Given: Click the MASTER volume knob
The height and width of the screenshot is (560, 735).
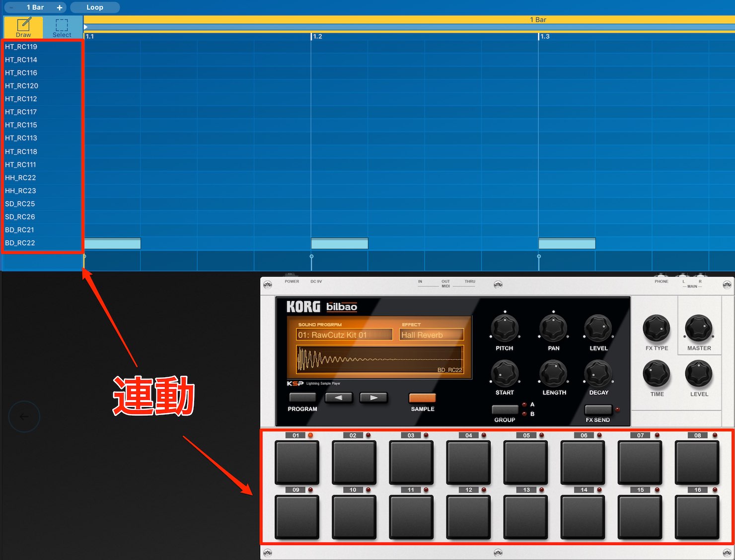Looking at the screenshot, I should coord(699,328).
